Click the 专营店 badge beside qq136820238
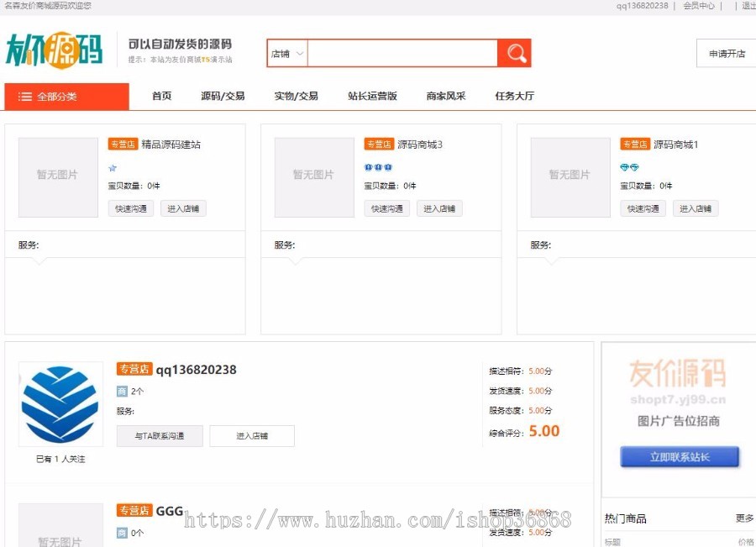 tap(134, 369)
